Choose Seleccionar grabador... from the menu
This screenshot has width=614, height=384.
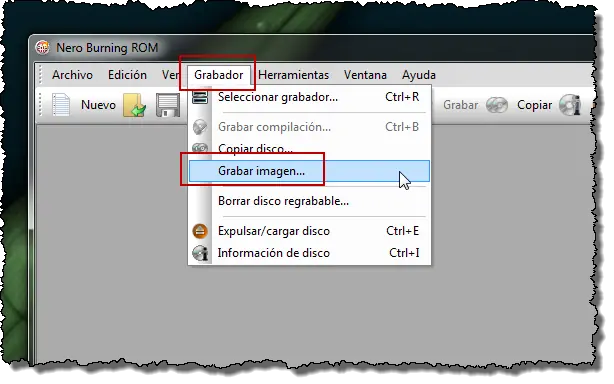(309, 97)
